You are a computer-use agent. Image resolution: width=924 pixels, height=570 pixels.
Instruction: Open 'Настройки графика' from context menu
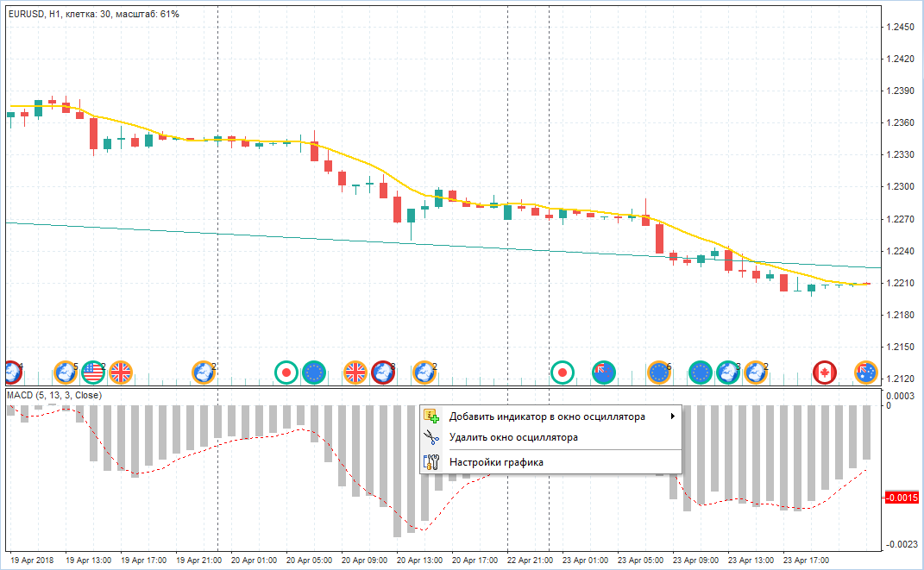[496, 462]
